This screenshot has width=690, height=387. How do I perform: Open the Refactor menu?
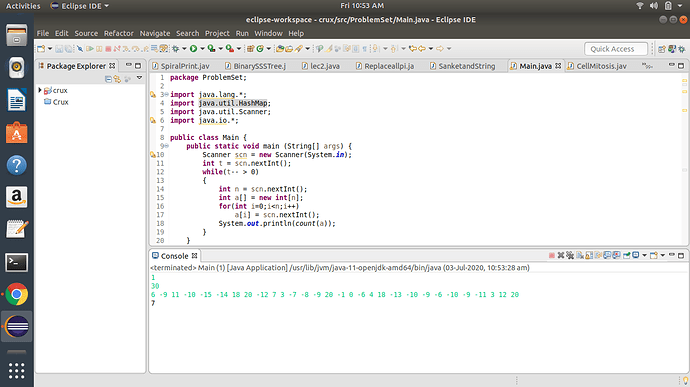click(x=118, y=33)
